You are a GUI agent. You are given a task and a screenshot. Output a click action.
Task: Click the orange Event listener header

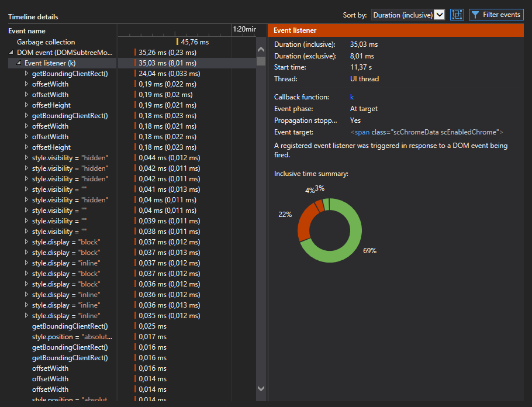(x=396, y=30)
